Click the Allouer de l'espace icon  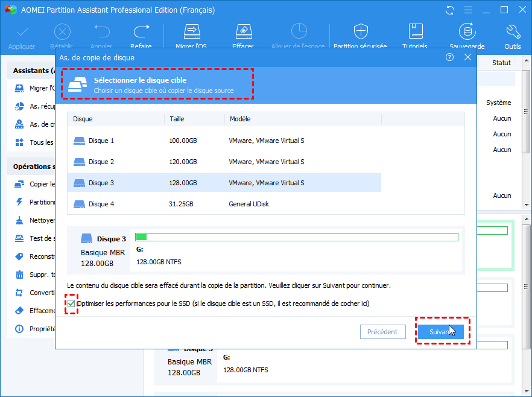point(299,31)
